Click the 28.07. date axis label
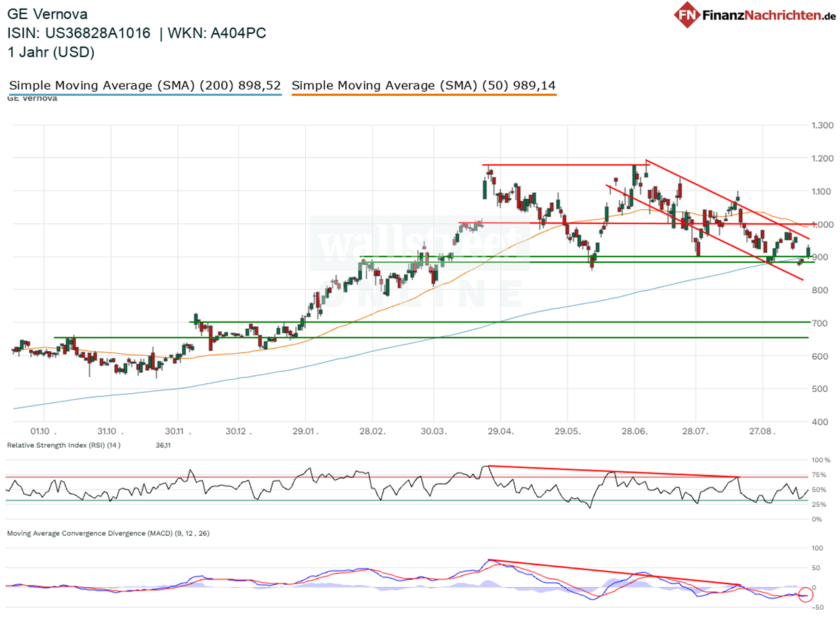Viewport: 840px width, 617px height. [695, 433]
